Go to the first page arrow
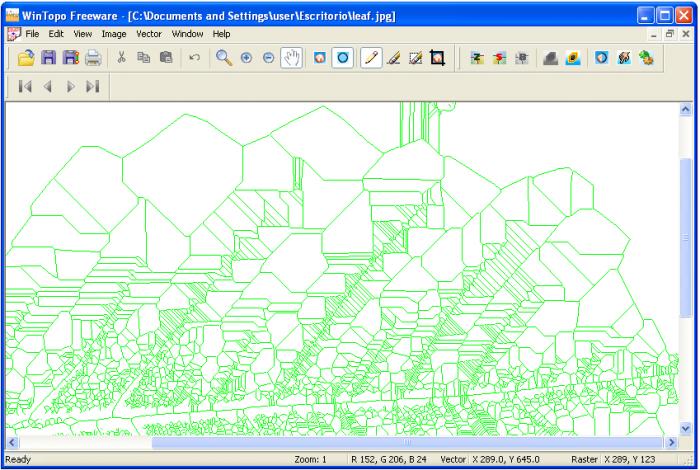The image size is (700, 470). 25,86
